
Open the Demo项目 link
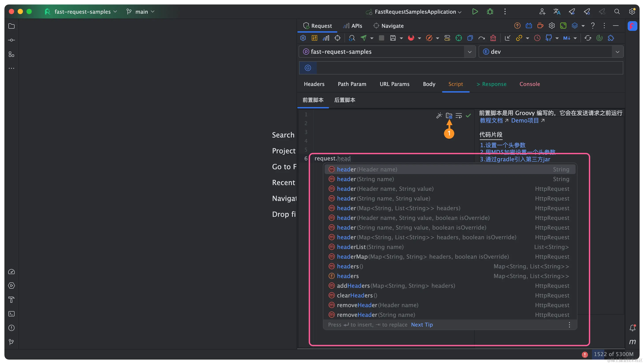pyautogui.click(x=525, y=120)
